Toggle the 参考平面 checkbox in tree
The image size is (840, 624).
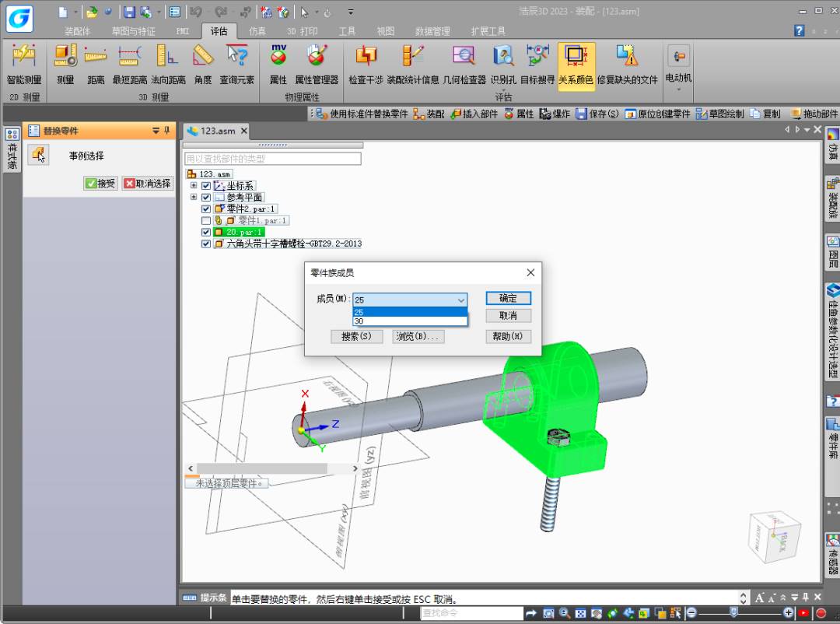point(206,198)
